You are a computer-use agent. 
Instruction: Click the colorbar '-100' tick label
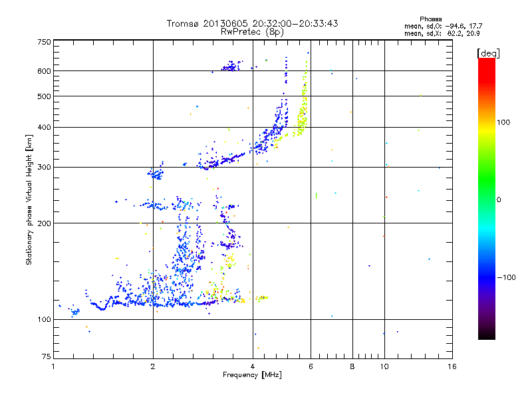506,277
